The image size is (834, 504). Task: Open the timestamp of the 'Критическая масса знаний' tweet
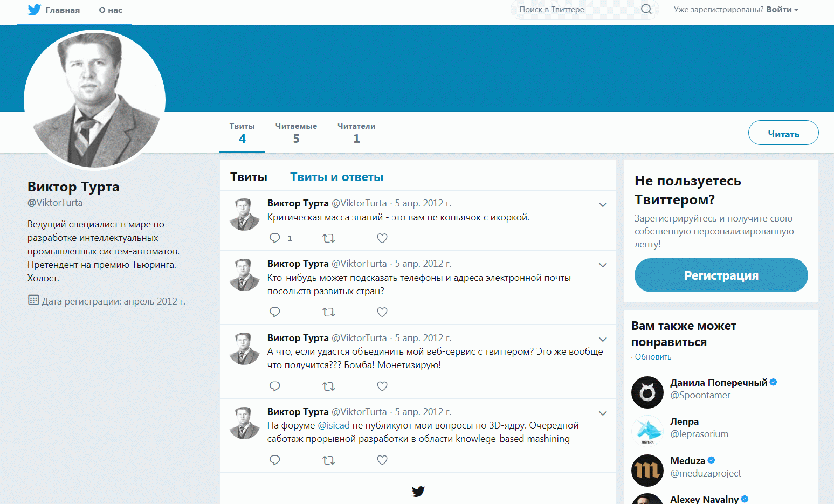[x=423, y=203]
